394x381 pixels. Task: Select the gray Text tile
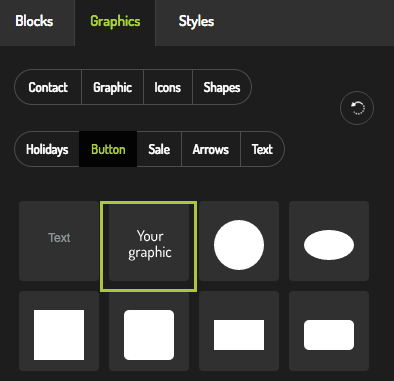[x=59, y=241]
